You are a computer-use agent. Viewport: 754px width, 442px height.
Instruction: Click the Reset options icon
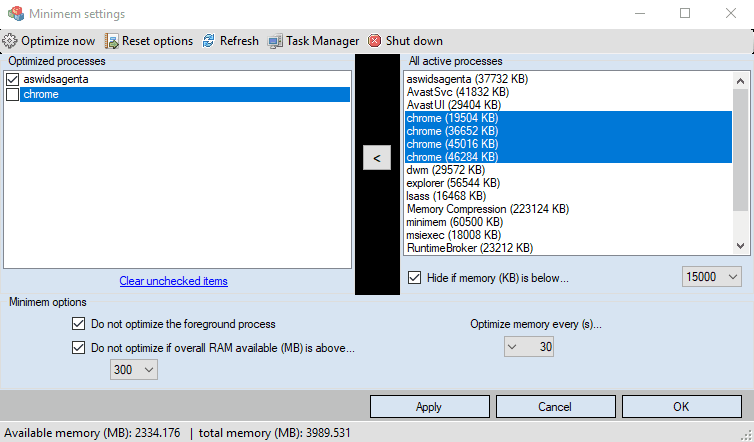point(112,41)
